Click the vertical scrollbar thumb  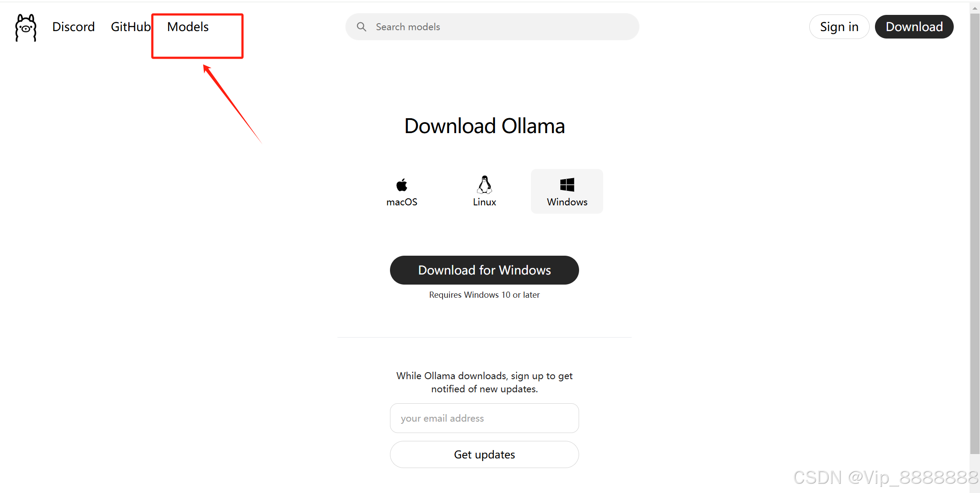coord(975,234)
